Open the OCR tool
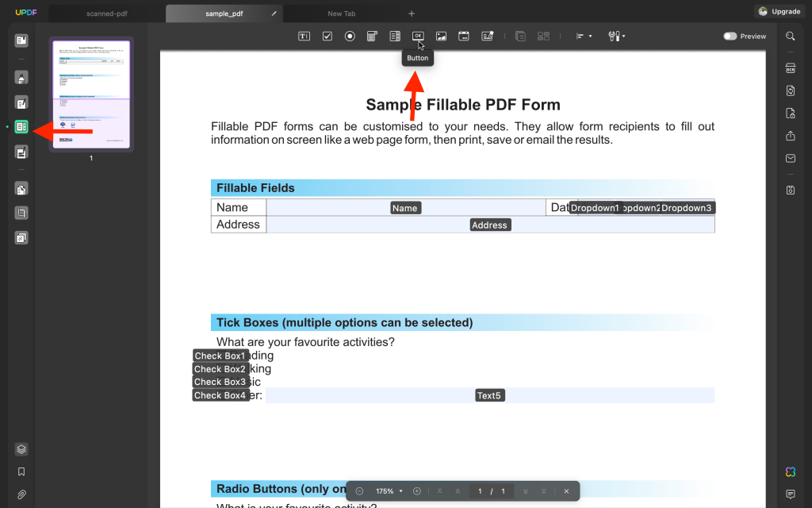The height and width of the screenshot is (508, 812). (x=790, y=68)
